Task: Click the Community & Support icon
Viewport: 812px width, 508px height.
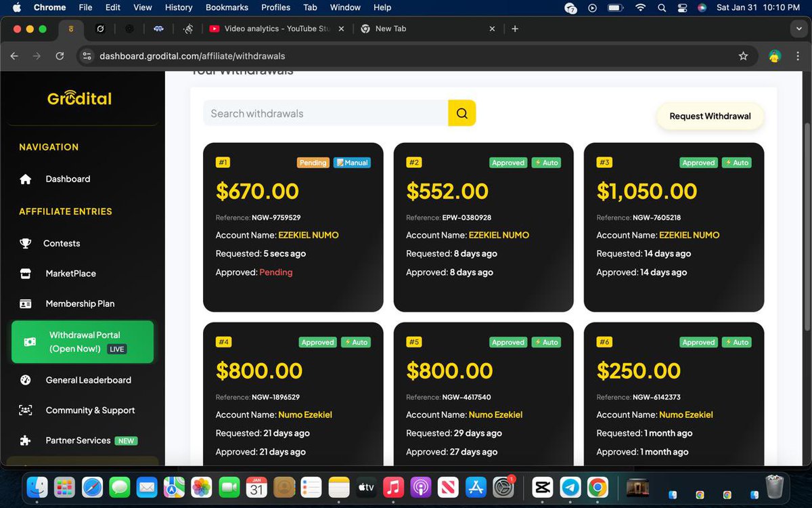Action: pos(26,410)
